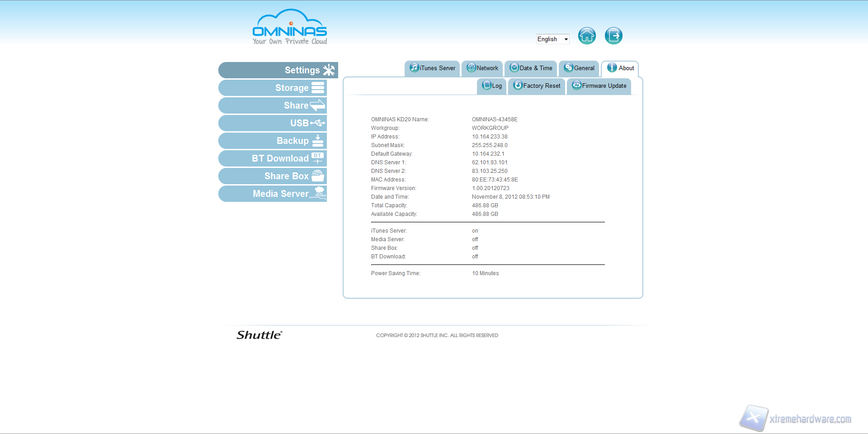Click the Share arrows icon

tap(318, 105)
